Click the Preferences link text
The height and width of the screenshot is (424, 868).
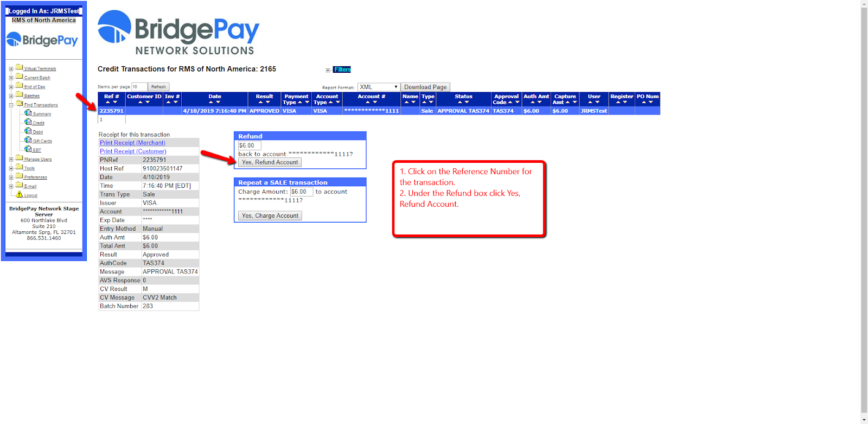point(36,178)
